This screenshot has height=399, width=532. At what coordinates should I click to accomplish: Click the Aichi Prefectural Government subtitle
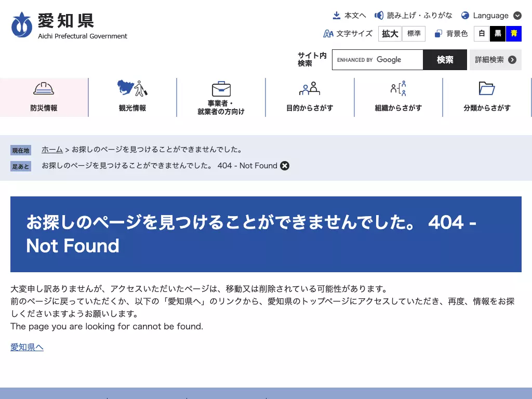[83, 36]
